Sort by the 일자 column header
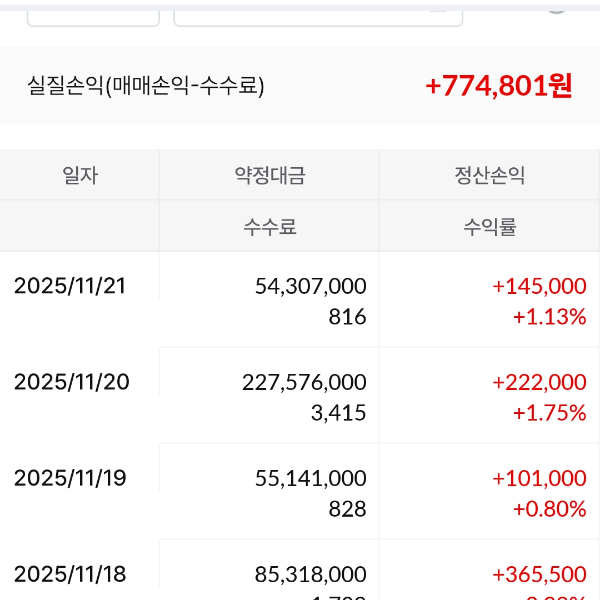The image size is (600, 600). [x=80, y=176]
